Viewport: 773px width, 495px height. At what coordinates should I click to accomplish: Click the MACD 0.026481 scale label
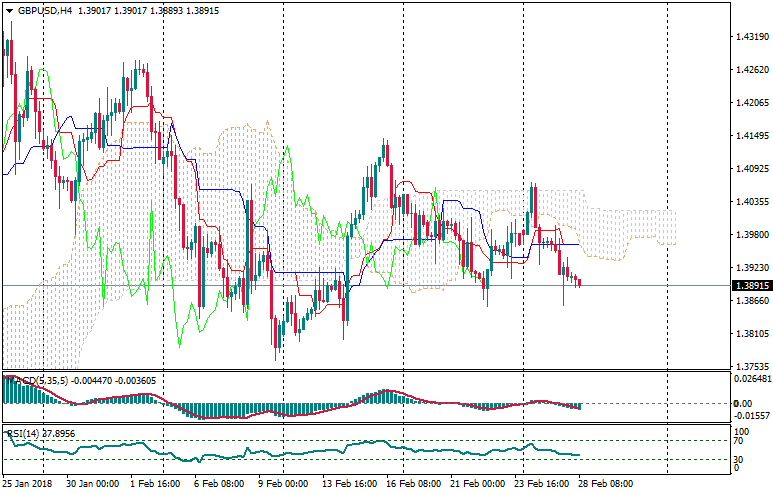[751, 379]
